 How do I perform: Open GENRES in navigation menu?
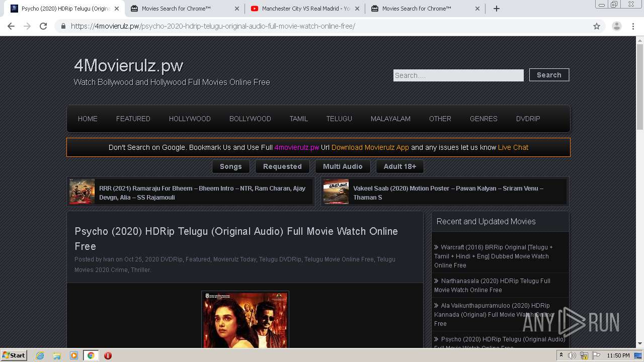click(x=484, y=119)
